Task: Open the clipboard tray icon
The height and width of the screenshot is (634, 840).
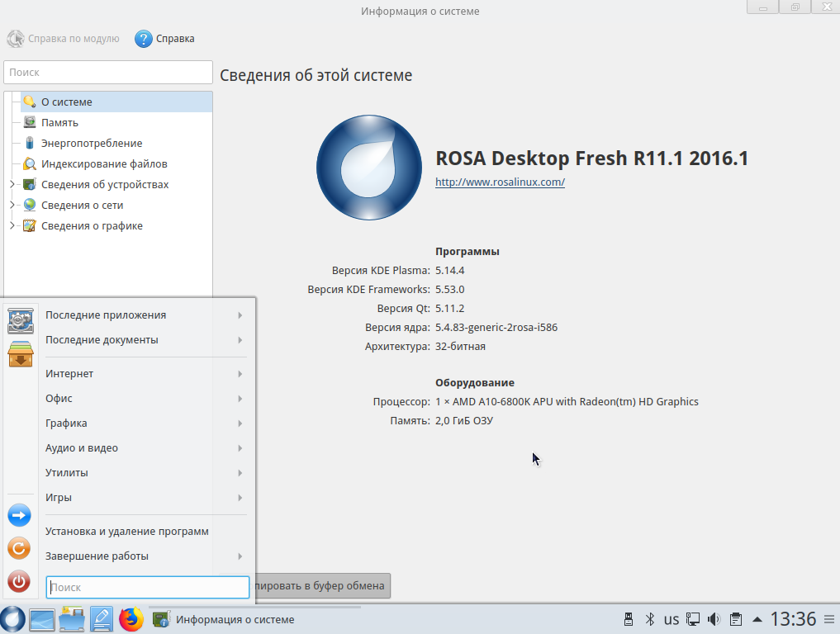Action: (x=736, y=619)
